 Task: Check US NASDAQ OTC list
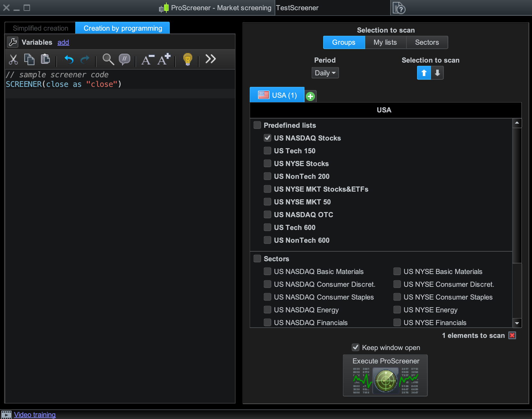[267, 214]
